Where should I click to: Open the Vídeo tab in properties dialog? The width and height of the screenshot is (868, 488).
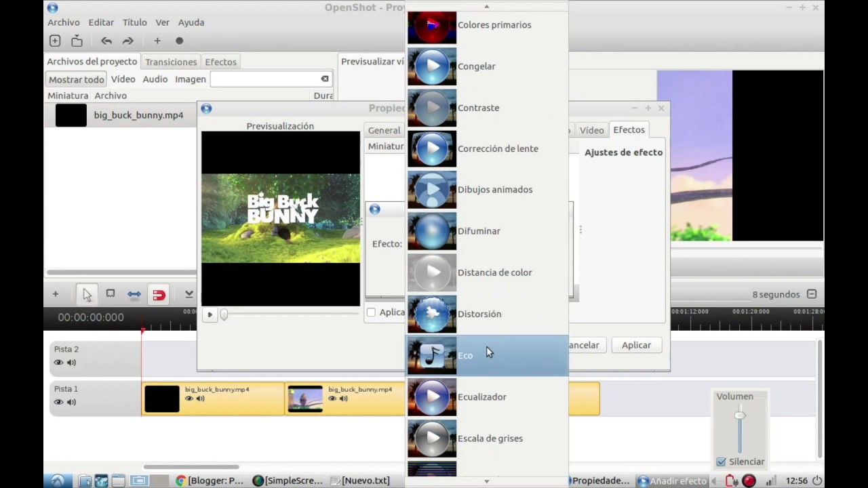pos(591,130)
